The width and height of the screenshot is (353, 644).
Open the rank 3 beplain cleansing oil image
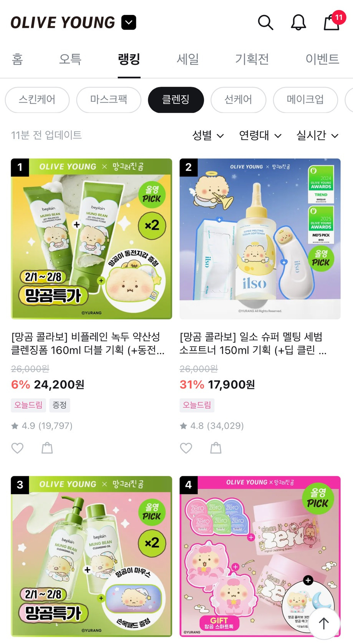91,556
